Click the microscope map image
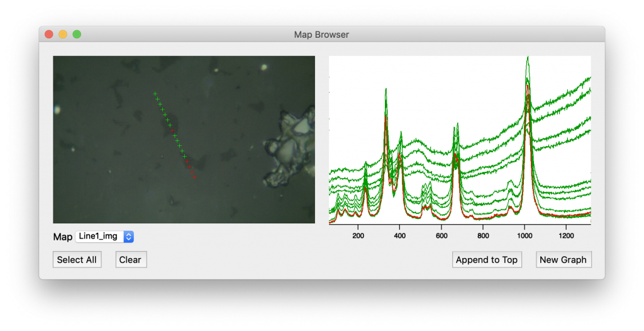This screenshot has height=331, width=644. 184,140
